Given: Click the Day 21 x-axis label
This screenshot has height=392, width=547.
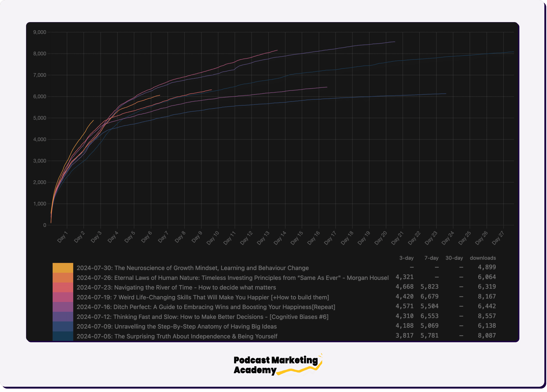Looking at the screenshot, I should [x=397, y=238].
